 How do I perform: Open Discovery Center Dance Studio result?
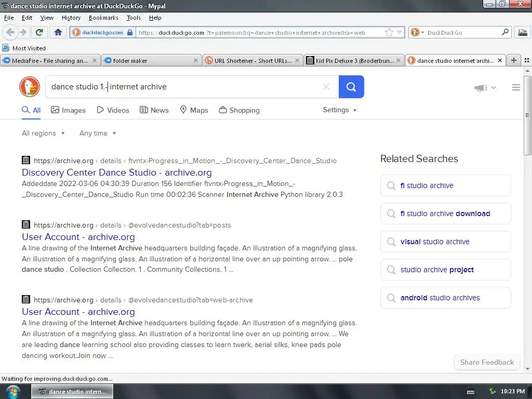[x=117, y=172]
